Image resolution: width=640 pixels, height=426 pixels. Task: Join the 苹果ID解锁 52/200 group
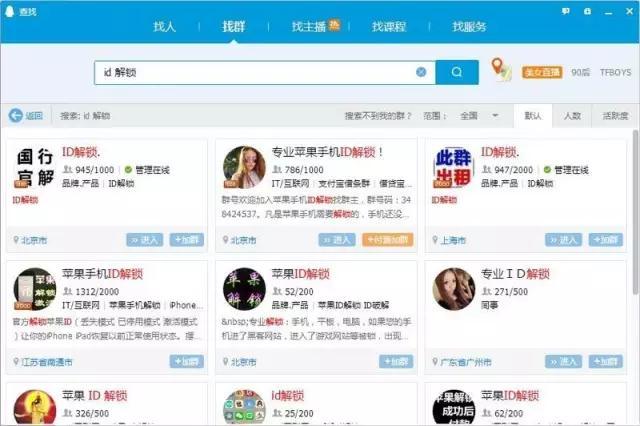[x=396, y=362]
